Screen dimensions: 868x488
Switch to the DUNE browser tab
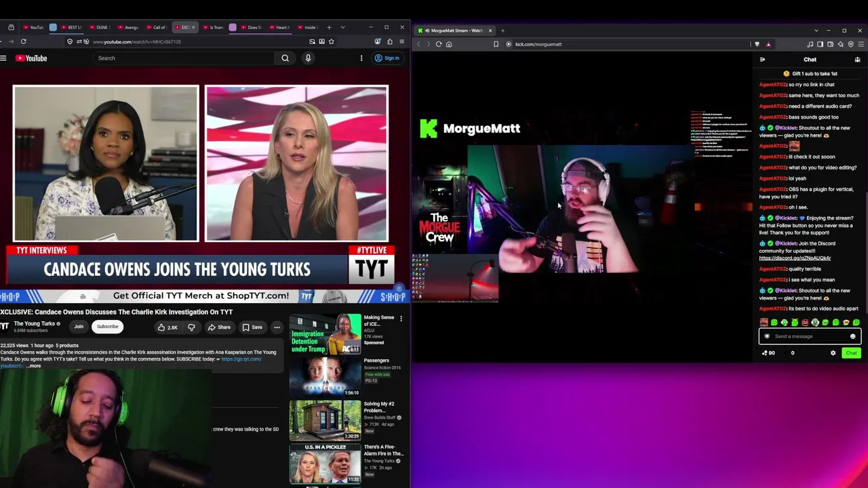[99, 28]
